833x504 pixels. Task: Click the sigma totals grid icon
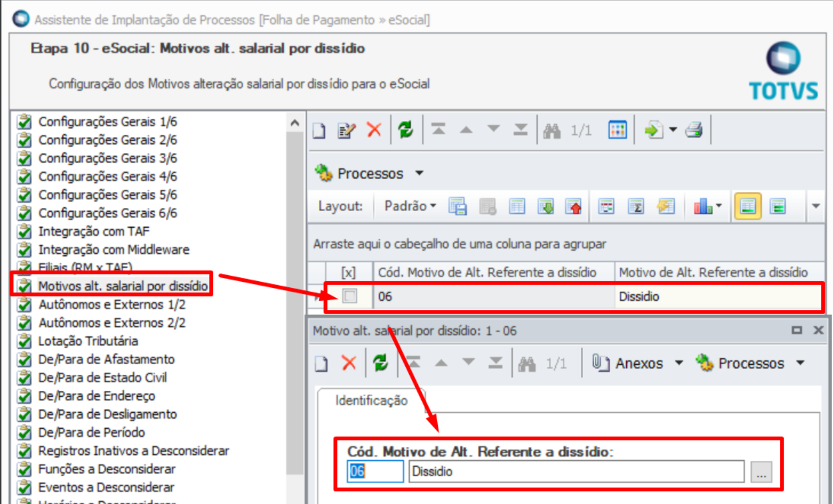(x=636, y=207)
